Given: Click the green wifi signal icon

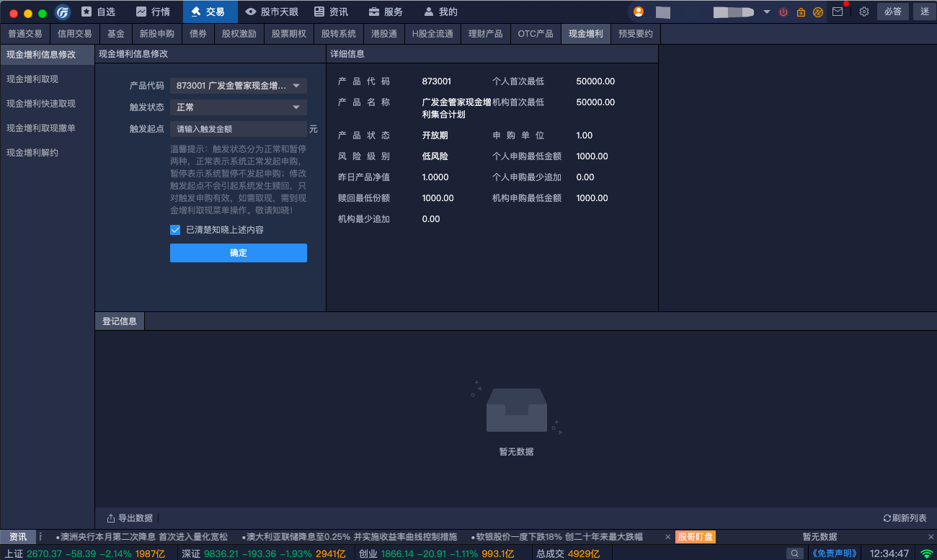Looking at the screenshot, I should [927, 554].
